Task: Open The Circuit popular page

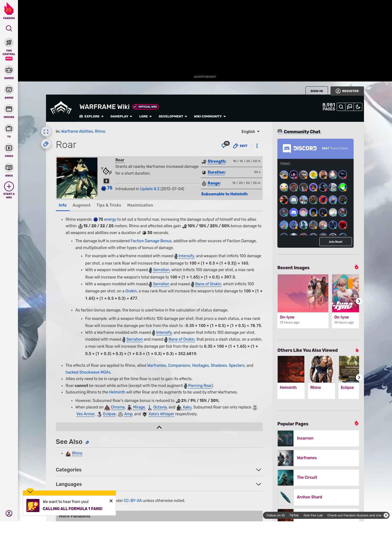Action: click(x=318, y=477)
